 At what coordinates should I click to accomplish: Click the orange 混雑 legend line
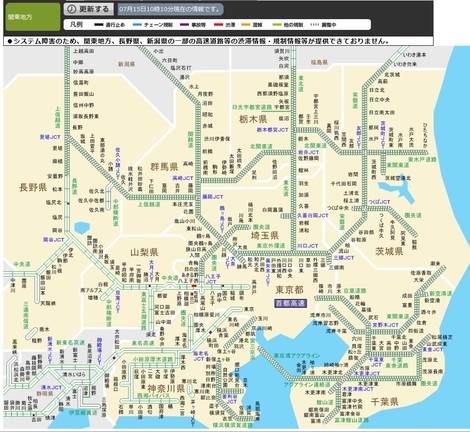(246, 25)
